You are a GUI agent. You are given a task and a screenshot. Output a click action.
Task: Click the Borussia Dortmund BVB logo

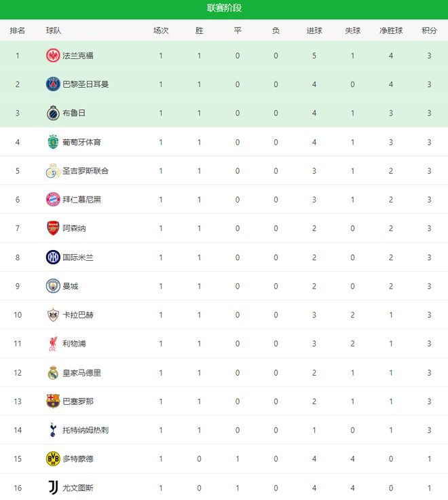click(53, 459)
